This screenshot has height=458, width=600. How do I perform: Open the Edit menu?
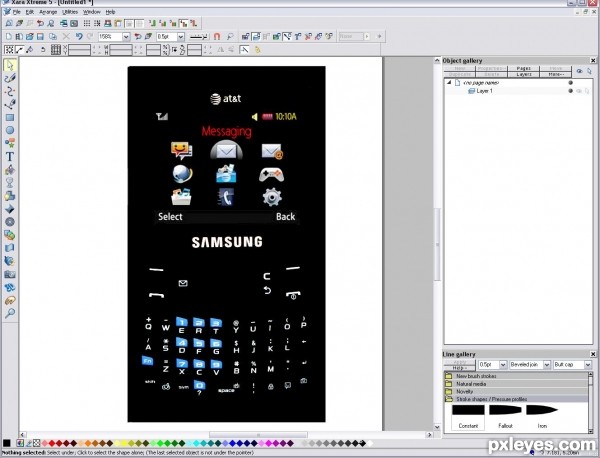click(x=30, y=12)
